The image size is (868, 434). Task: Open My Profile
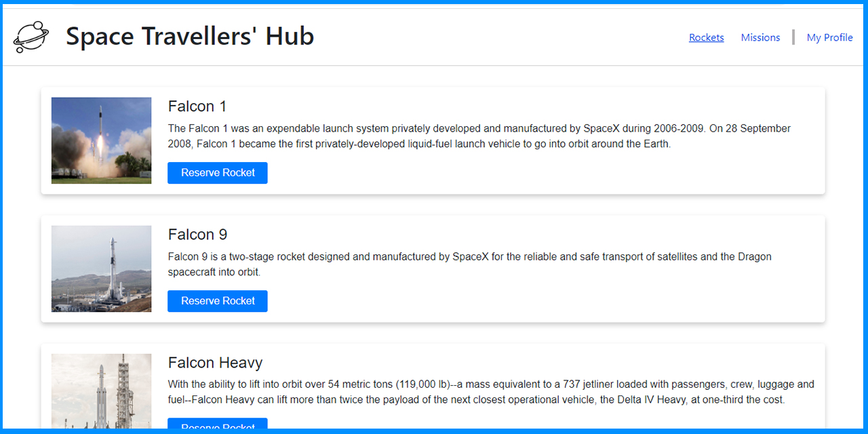tap(829, 37)
